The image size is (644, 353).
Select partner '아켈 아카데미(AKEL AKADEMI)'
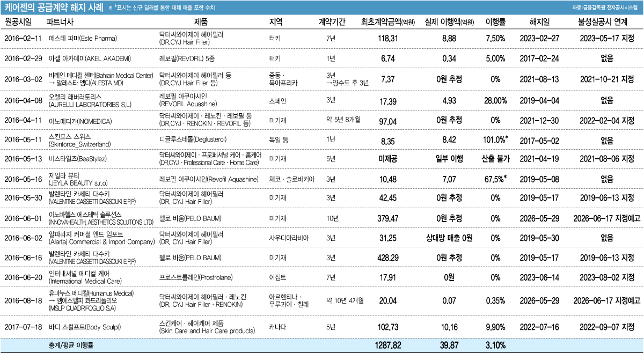[89, 58]
